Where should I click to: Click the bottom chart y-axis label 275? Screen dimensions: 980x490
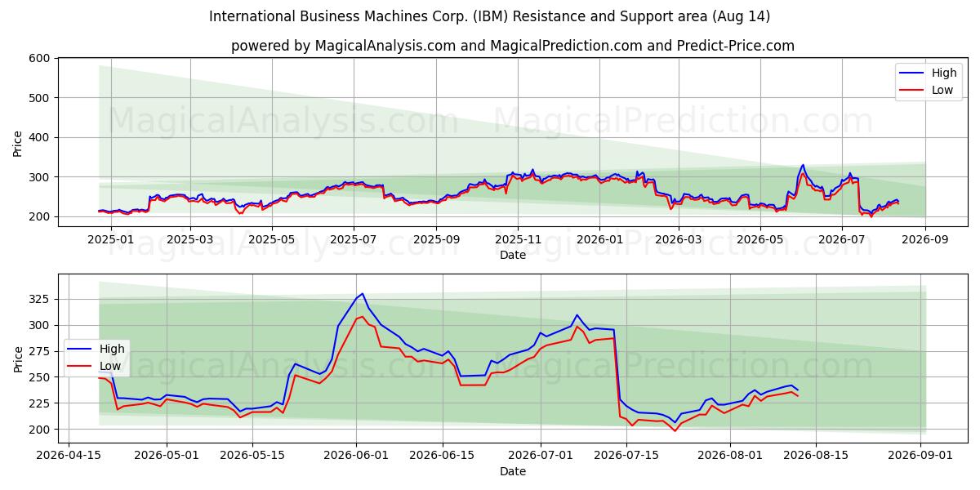pos(41,352)
